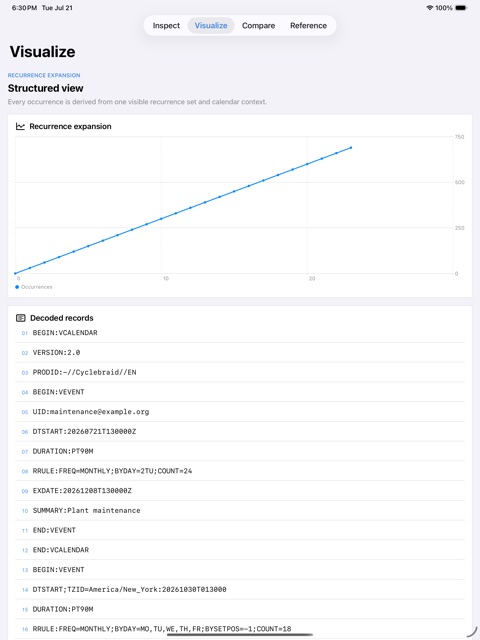Tap the Wi-Fi status icon
The image size is (480, 640).
tap(429, 8)
